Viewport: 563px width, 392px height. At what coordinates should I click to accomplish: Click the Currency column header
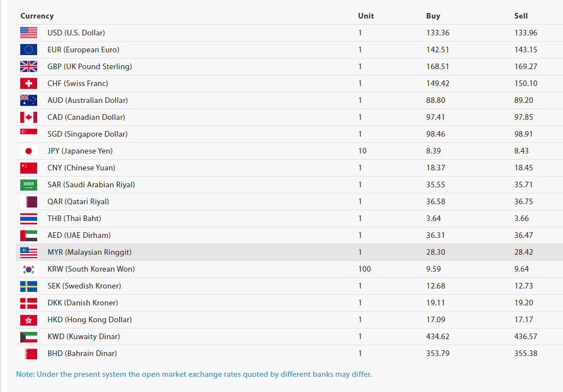(37, 16)
